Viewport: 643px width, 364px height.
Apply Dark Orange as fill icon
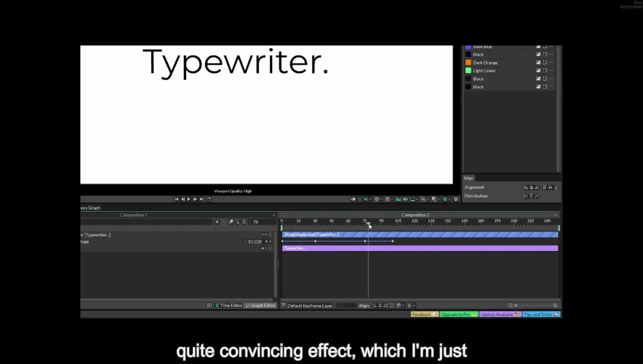(x=538, y=63)
